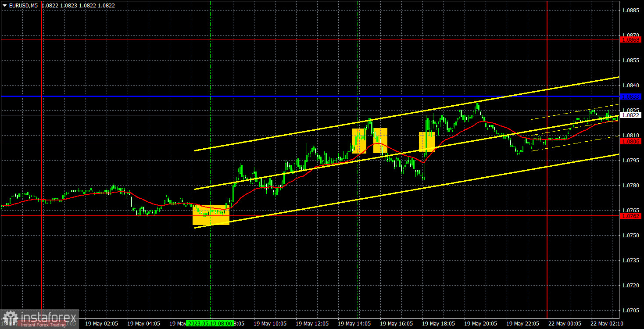Viewport: 644px width, 329px height.
Task: Click the 19 May 02:05 time axis label
Action: click(x=101, y=323)
